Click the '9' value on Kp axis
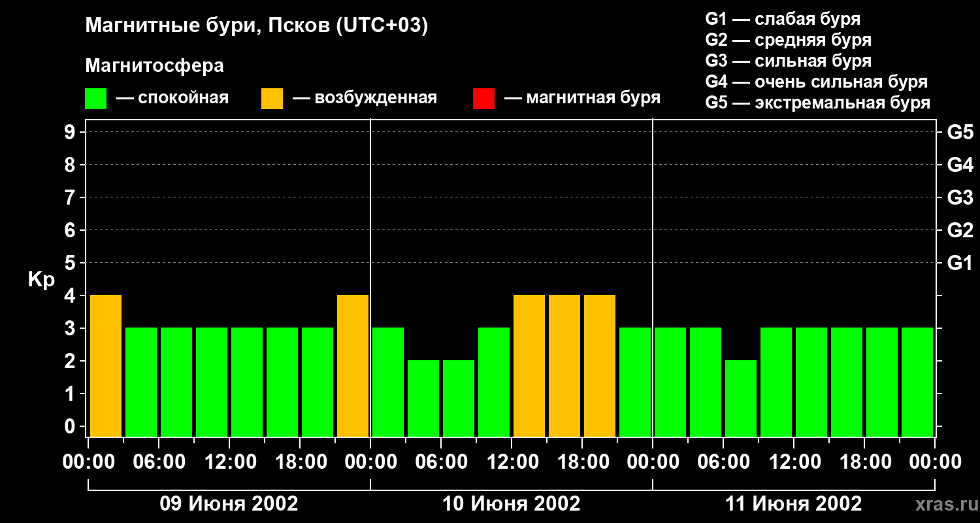The image size is (980, 523). point(70,133)
